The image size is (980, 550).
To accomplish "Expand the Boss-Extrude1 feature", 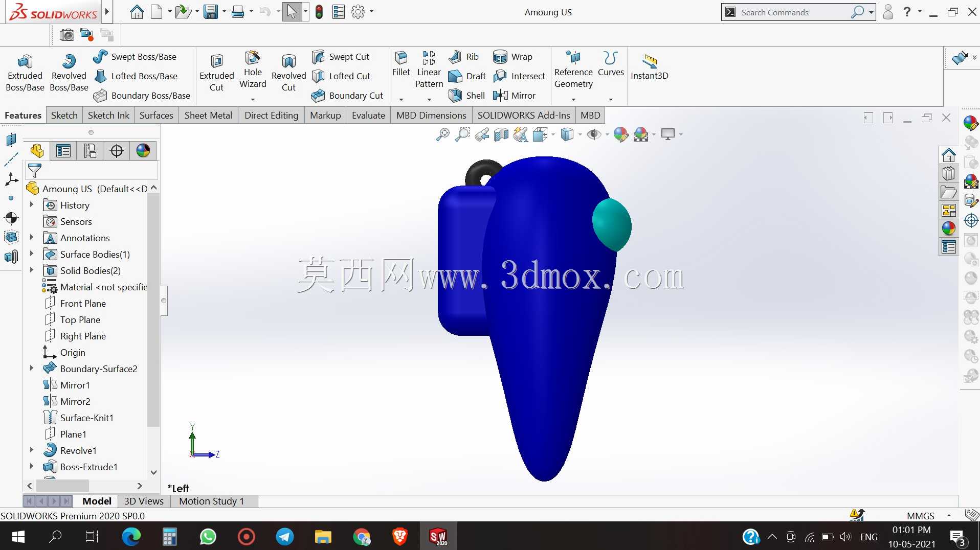I will pyautogui.click(x=31, y=466).
